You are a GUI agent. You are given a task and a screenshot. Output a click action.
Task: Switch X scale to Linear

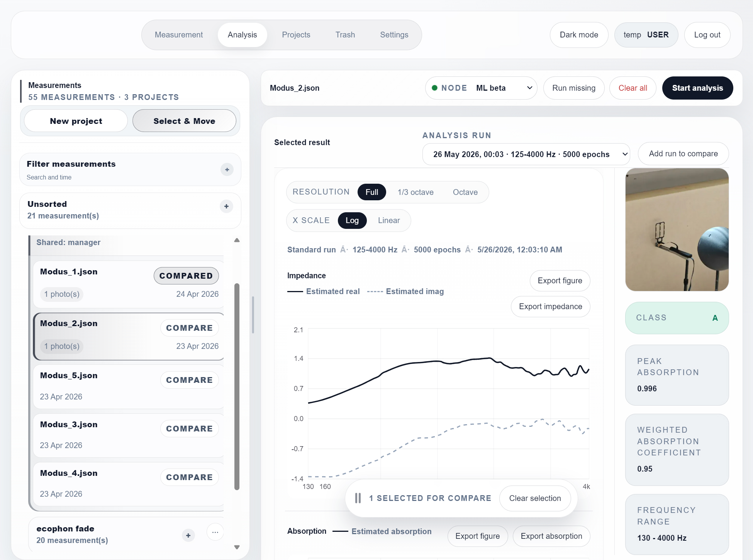click(x=389, y=220)
